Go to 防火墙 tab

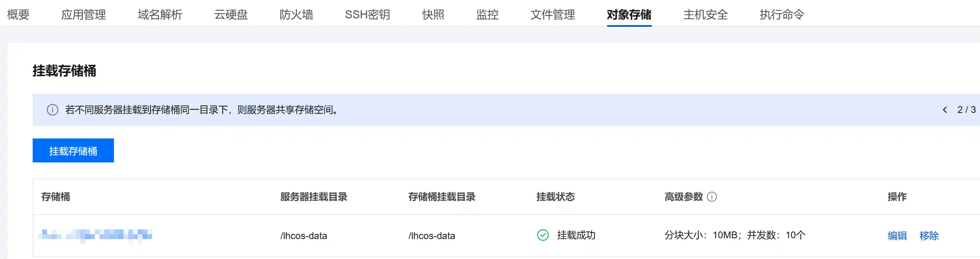point(296,14)
